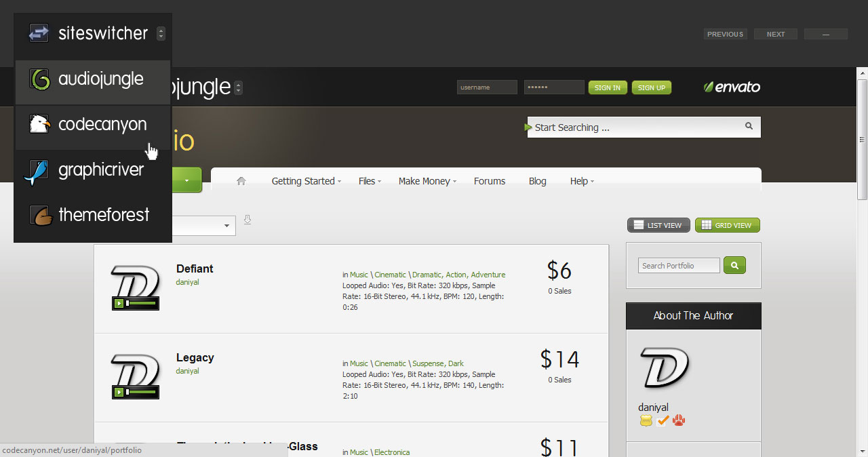The width and height of the screenshot is (868, 457).
Task: Expand the Make Money menu
Action: [x=427, y=181]
